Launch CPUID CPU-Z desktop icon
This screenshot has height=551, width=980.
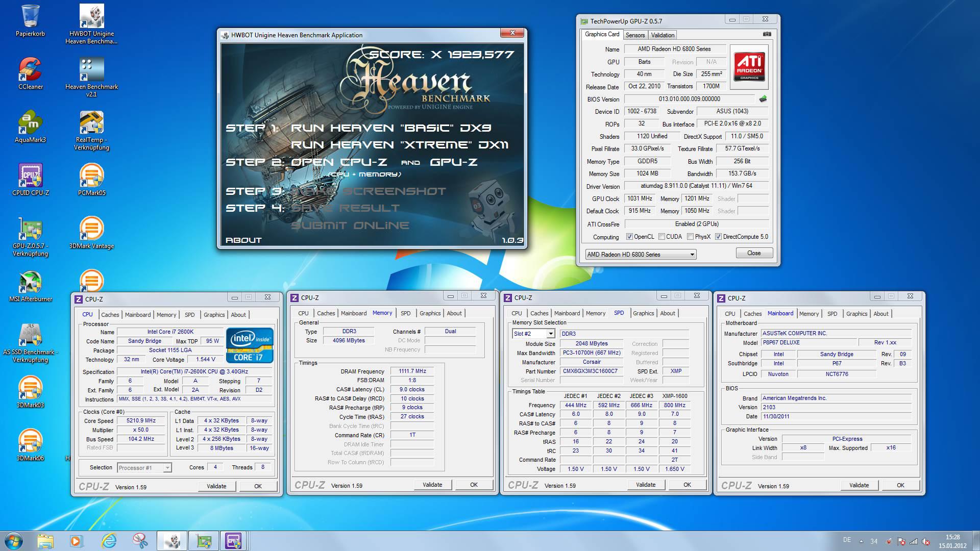pos(31,180)
